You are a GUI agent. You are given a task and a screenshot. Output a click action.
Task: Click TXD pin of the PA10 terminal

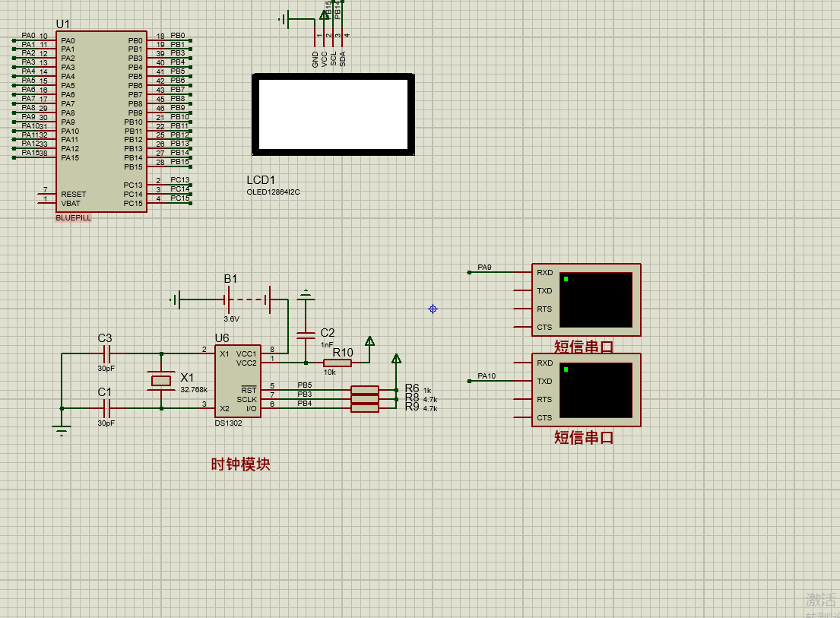point(544,382)
